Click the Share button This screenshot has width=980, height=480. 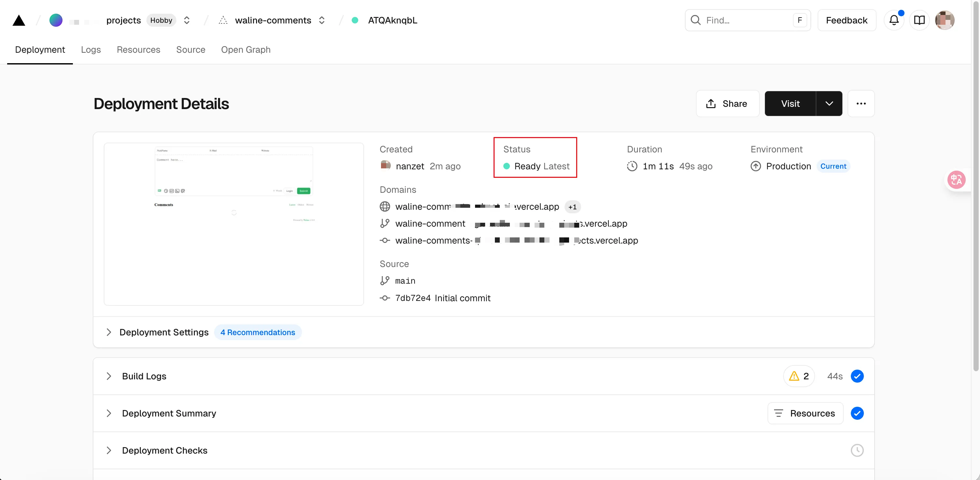[x=727, y=104]
